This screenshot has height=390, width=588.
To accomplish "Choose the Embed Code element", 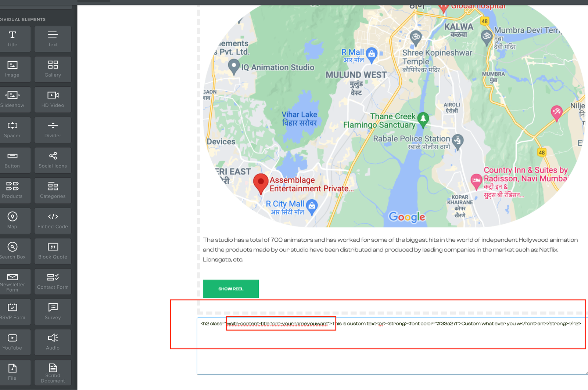I will 53,221.
